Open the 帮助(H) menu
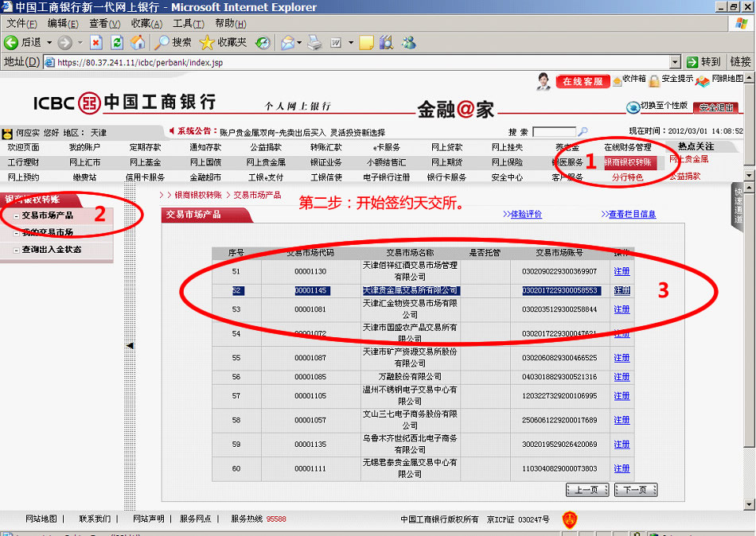Viewport: 756px width, 536px height. 231,24
